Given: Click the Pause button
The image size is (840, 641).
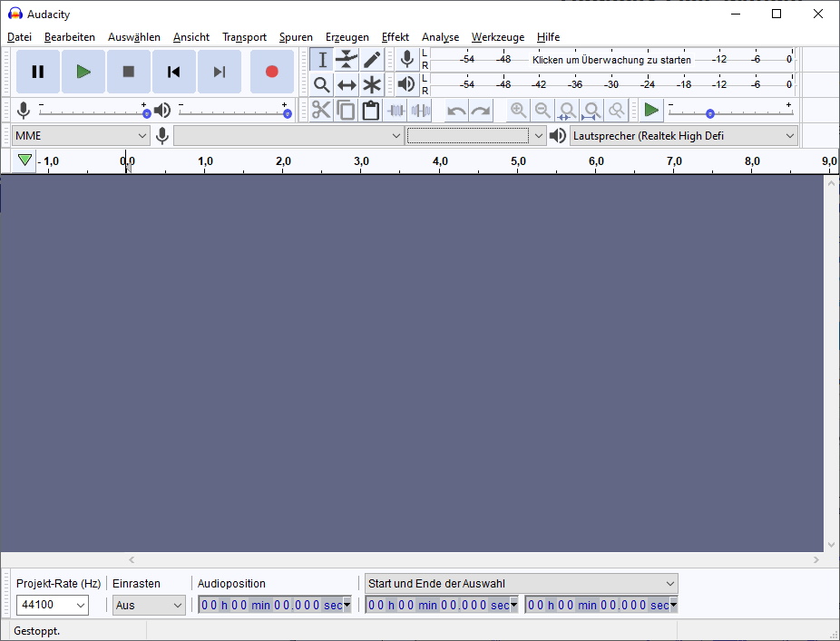Looking at the screenshot, I should pos(37,72).
